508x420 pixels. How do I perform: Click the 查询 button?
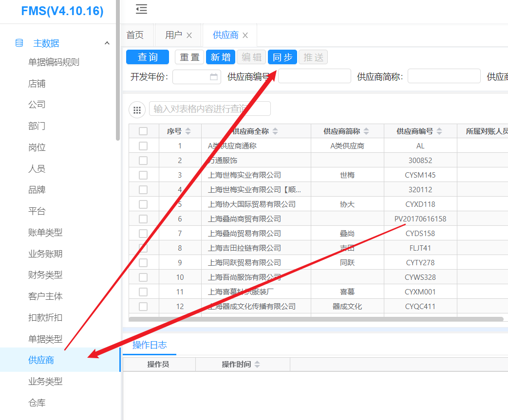tap(147, 57)
